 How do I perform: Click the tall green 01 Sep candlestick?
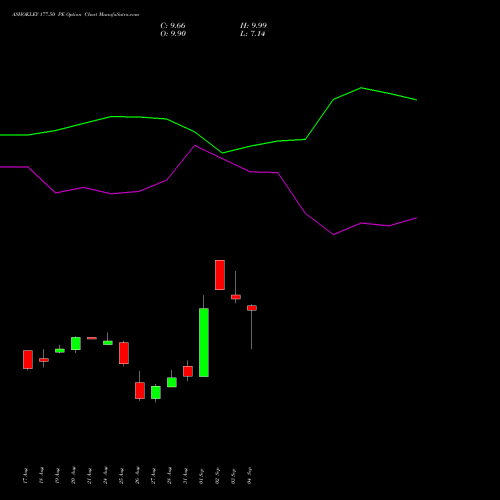(204, 342)
